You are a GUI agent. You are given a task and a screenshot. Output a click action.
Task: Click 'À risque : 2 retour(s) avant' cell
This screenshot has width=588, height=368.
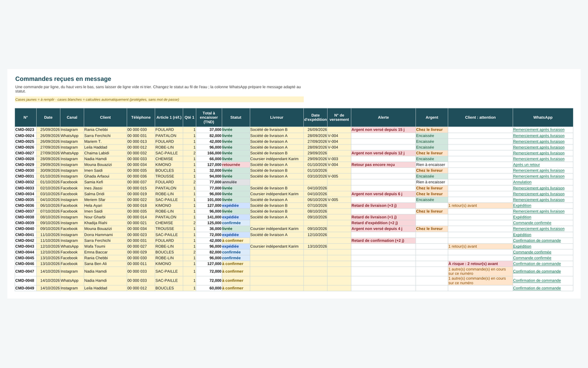pos(480,264)
